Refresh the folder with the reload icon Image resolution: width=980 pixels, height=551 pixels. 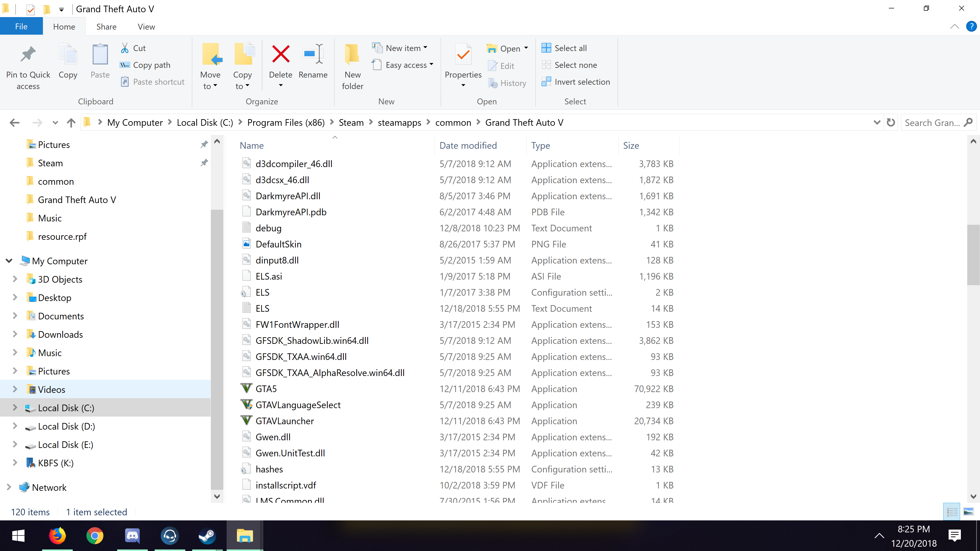coord(891,122)
